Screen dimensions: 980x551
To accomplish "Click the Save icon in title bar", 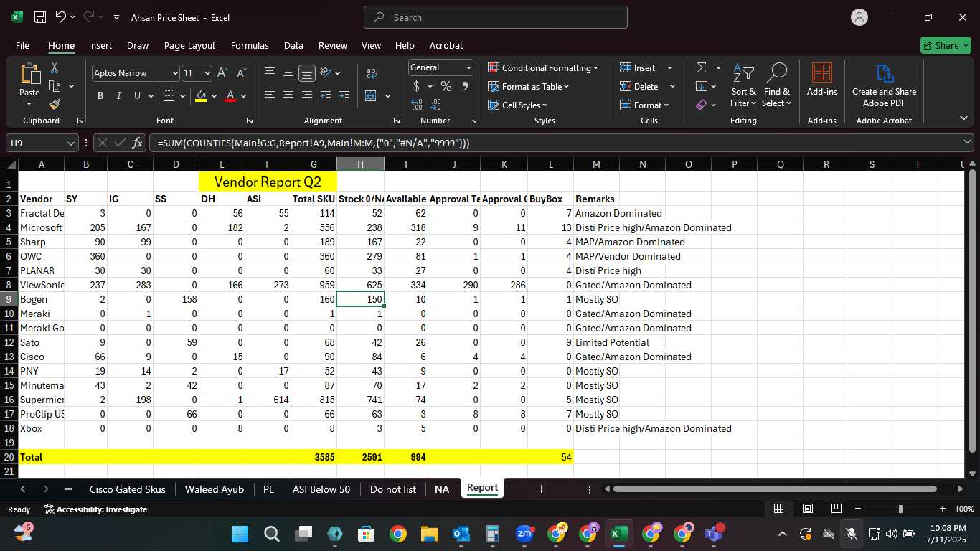I will pyautogui.click(x=40, y=17).
